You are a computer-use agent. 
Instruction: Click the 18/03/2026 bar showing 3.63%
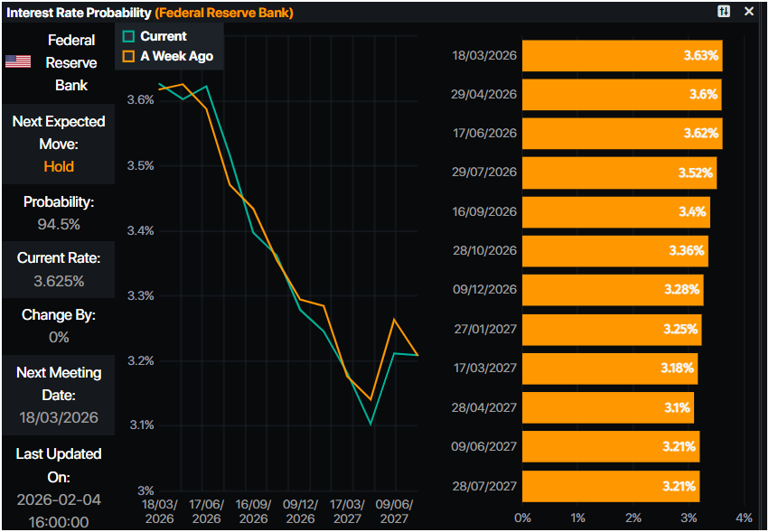pyautogui.click(x=622, y=56)
